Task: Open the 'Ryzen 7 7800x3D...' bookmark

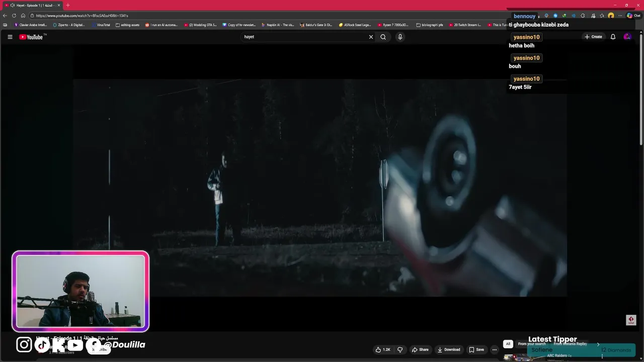Action: (x=393, y=25)
